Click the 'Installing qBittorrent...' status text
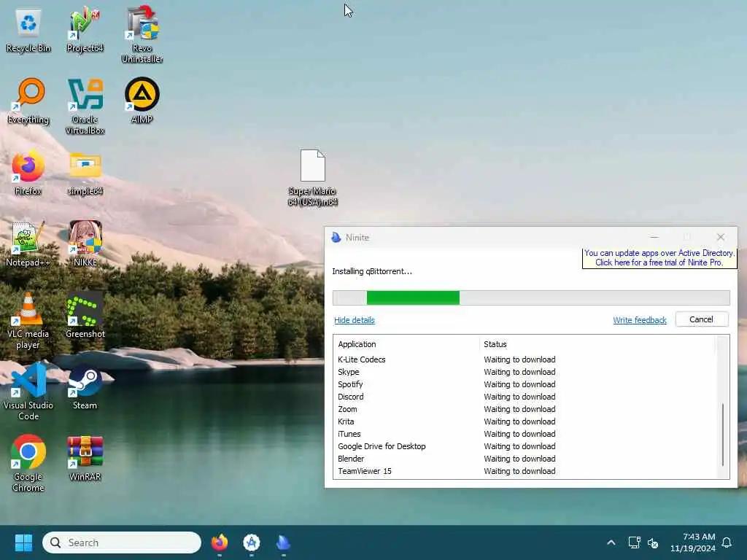747x560 pixels. point(372,271)
